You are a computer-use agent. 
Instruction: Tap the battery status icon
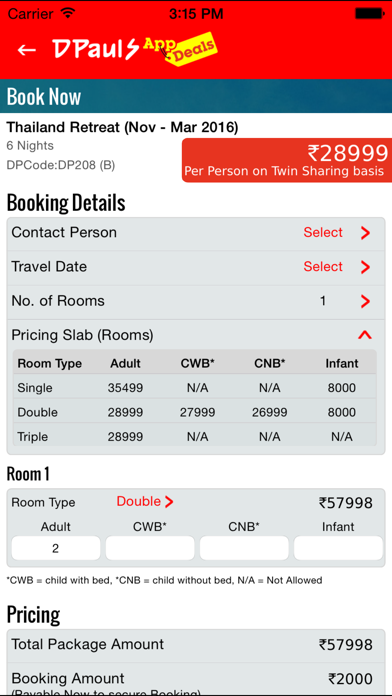point(368,14)
